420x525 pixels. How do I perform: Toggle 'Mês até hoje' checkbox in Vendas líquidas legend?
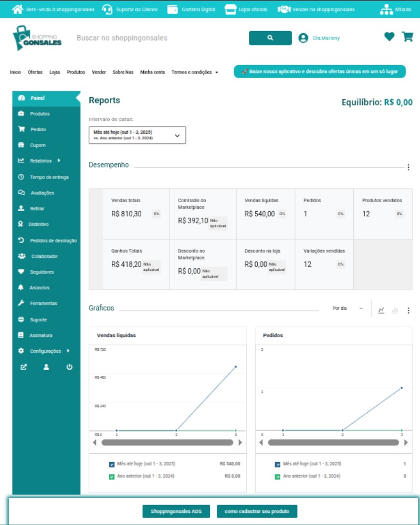coord(112,464)
